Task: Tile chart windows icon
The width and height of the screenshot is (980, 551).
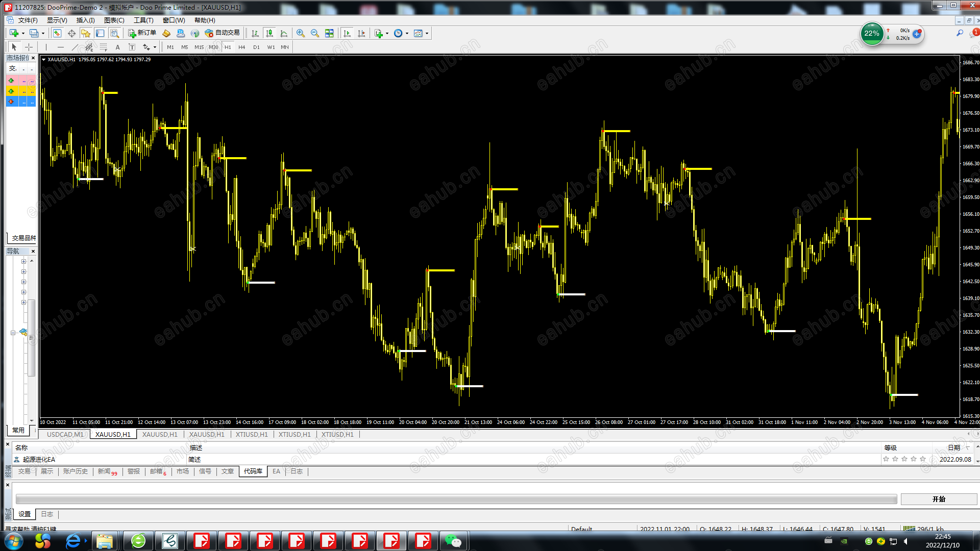Action: point(329,33)
